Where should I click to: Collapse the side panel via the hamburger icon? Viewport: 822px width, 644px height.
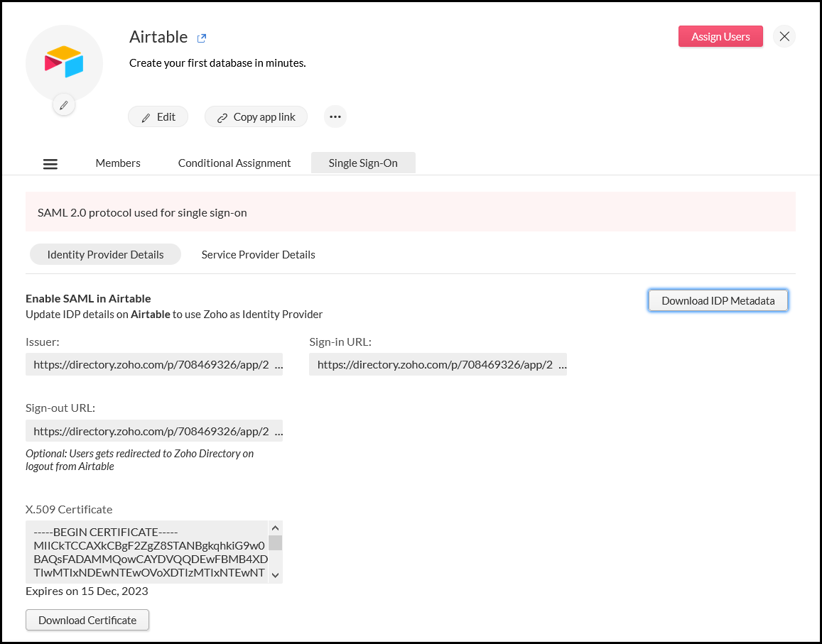(x=50, y=163)
